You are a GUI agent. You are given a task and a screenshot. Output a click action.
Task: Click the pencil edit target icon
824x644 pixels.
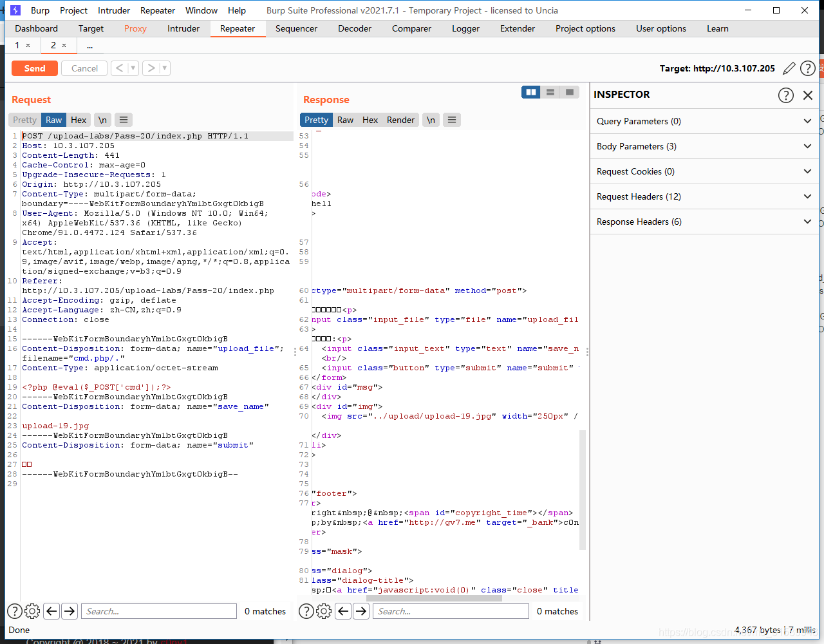pyautogui.click(x=789, y=68)
